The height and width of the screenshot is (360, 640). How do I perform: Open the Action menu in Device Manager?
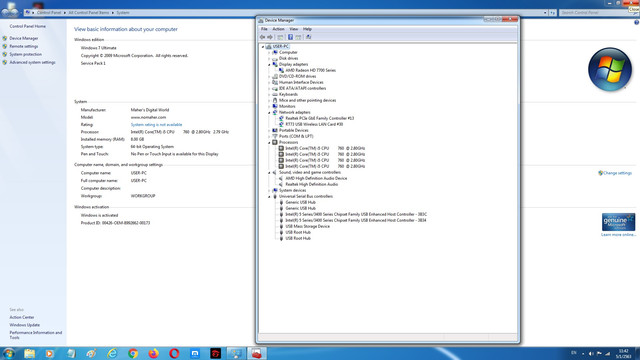[278, 29]
